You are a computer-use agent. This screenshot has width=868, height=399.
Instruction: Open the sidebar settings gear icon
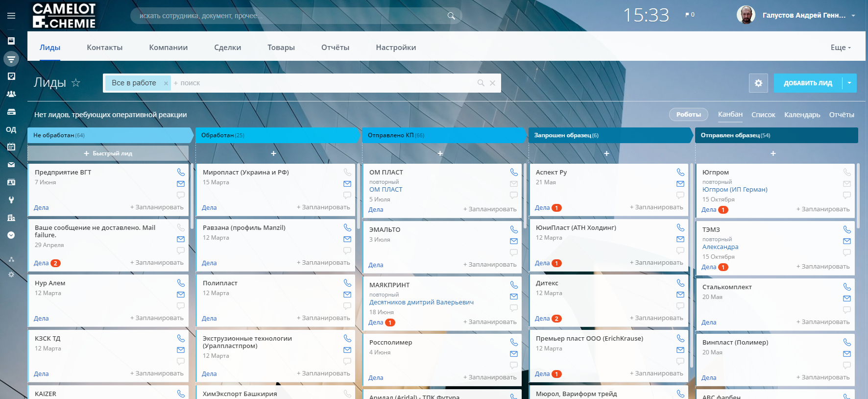point(11,274)
